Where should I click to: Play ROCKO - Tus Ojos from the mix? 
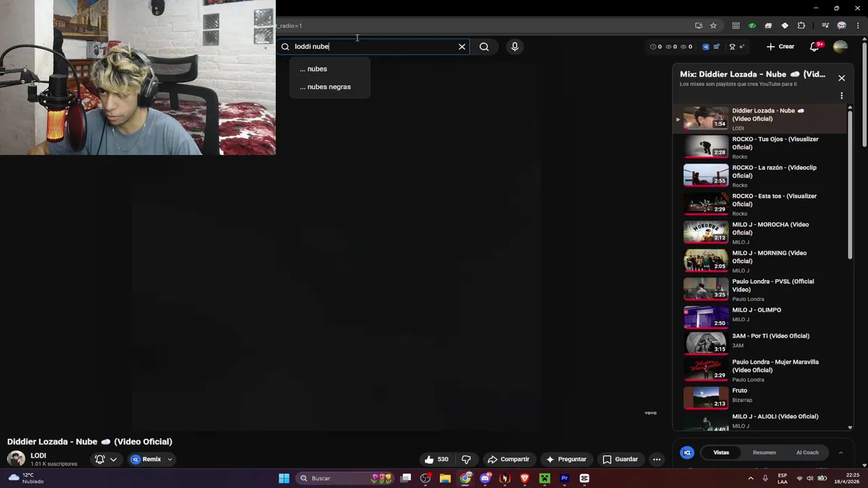click(759, 147)
